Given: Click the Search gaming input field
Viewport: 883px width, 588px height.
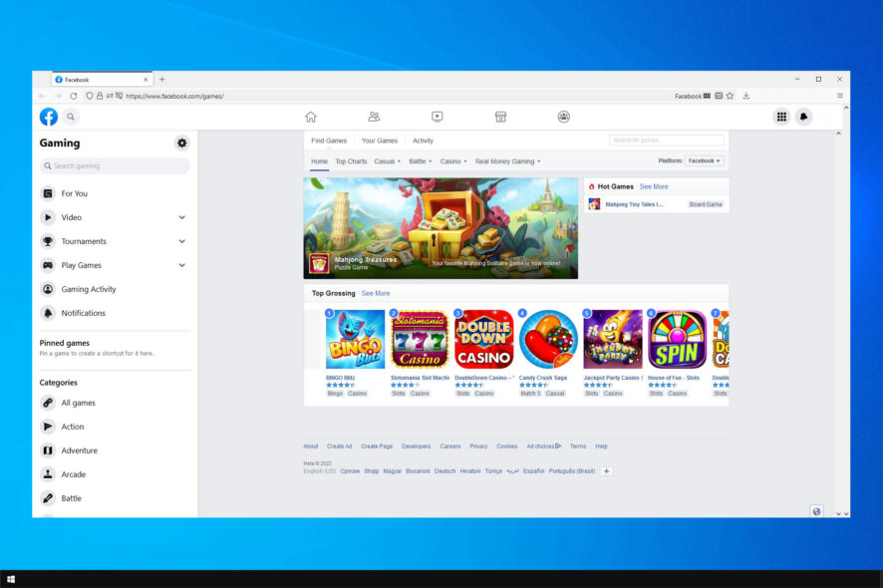Looking at the screenshot, I should (x=115, y=166).
